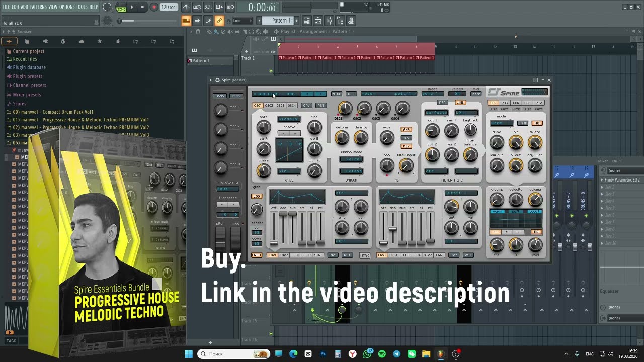Select the star favorites browser tab icon

(99, 41)
